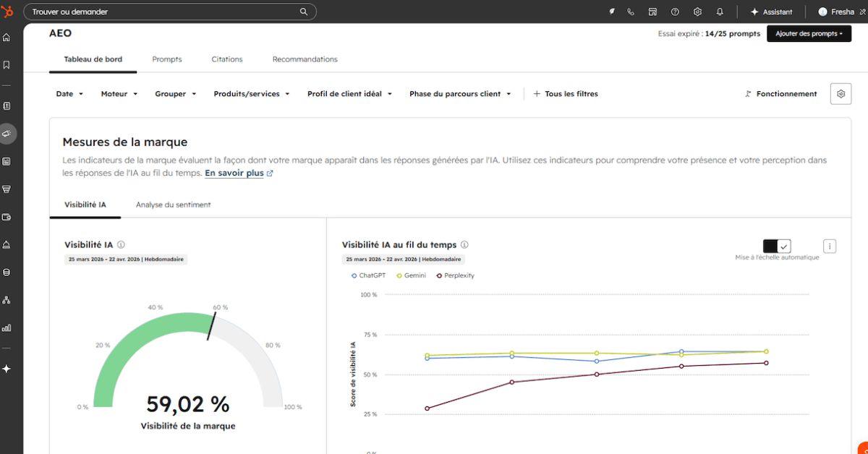Open the Date filter dropdown
Image resolution: width=868 pixels, height=454 pixels.
pos(70,94)
